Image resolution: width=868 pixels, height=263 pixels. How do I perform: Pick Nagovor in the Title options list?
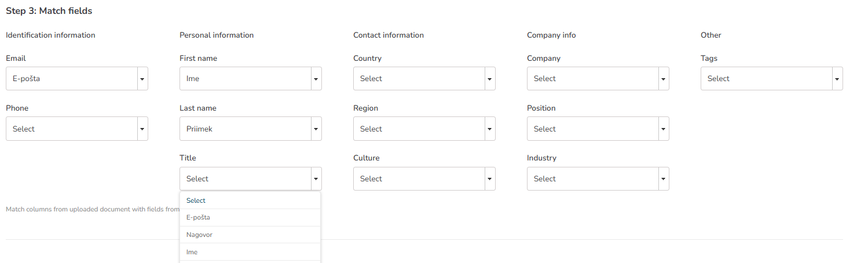(x=250, y=235)
